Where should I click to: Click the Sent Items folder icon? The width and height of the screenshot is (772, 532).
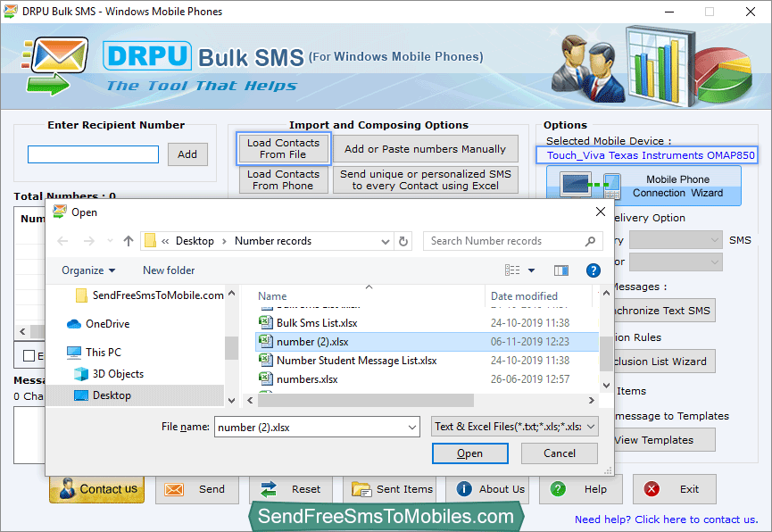pyautogui.click(x=361, y=489)
